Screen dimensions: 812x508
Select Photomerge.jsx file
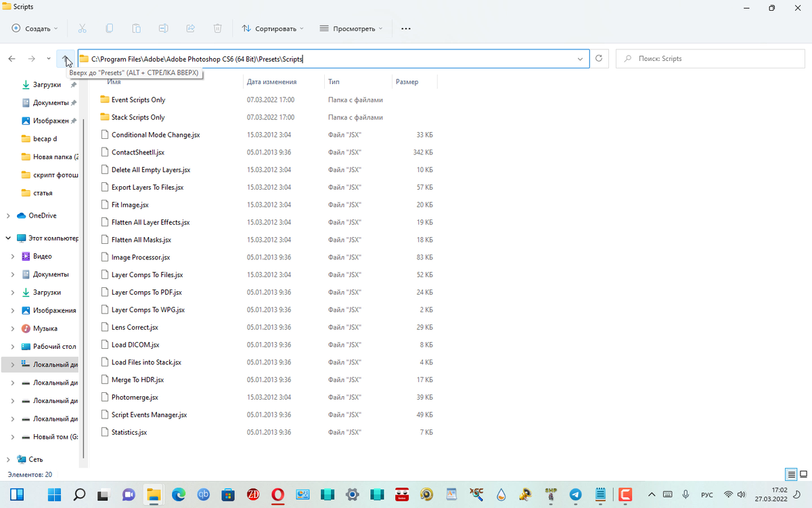point(135,397)
